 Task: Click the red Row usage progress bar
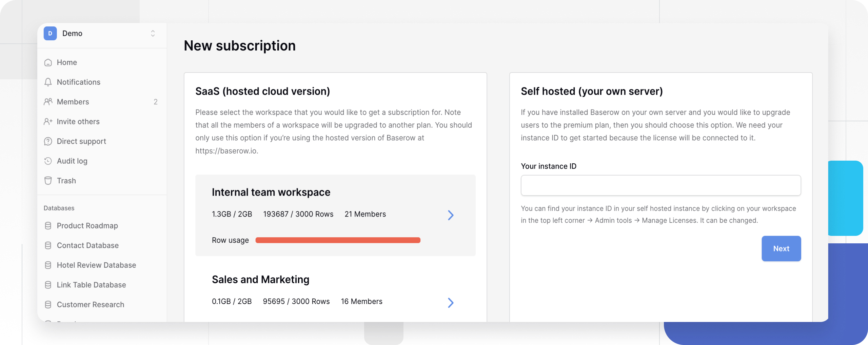338,240
